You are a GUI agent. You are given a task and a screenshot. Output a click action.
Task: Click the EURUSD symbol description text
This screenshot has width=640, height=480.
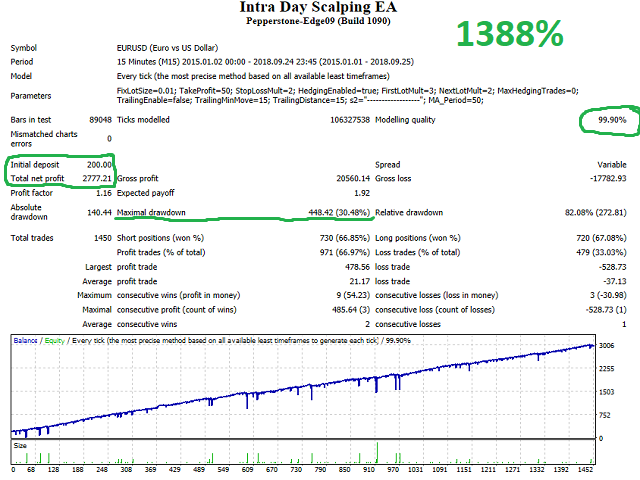click(167, 48)
